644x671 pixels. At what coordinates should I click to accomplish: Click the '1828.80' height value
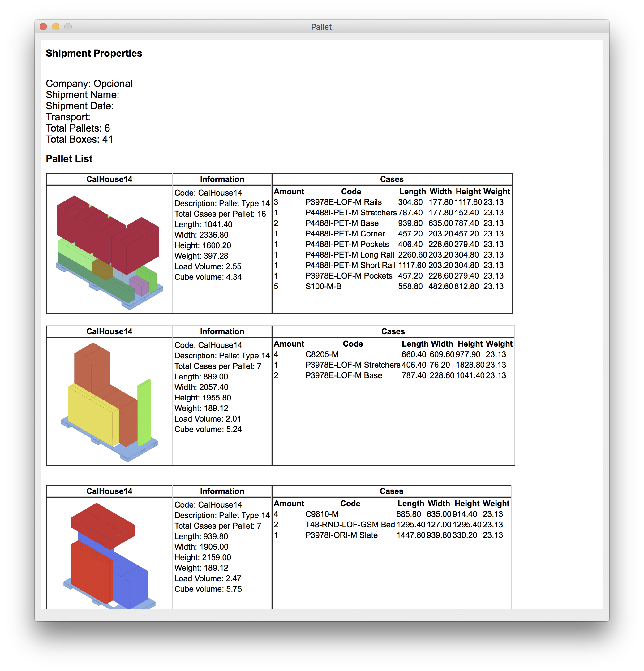[470, 365]
